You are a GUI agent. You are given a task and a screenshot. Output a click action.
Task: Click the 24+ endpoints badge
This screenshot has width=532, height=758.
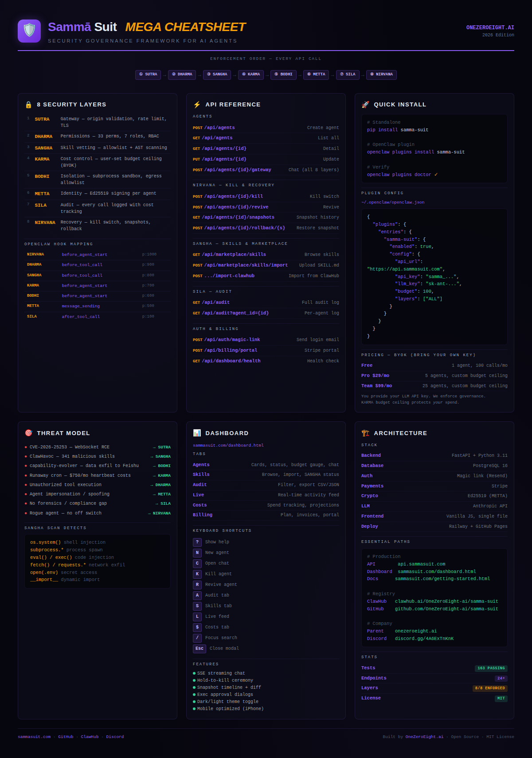coord(501,679)
